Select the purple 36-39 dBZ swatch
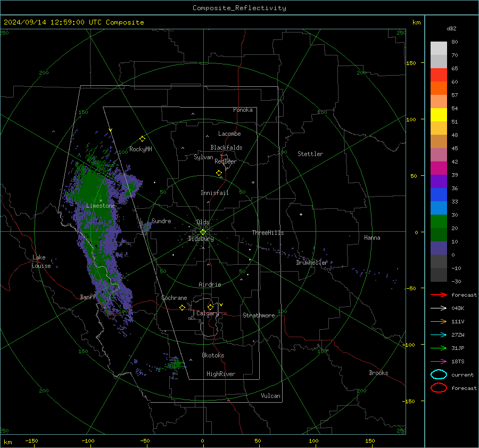This screenshot has width=479, height=448. (x=439, y=181)
